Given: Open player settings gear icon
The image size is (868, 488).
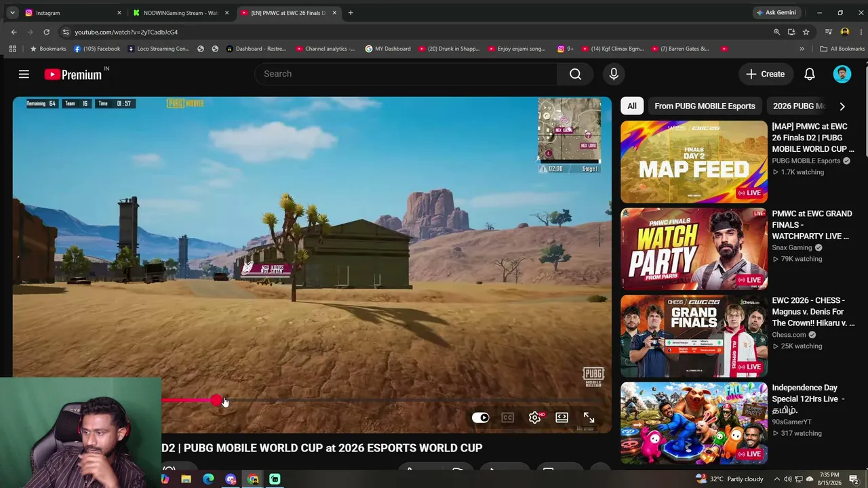Looking at the screenshot, I should click(x=535, y=418).
